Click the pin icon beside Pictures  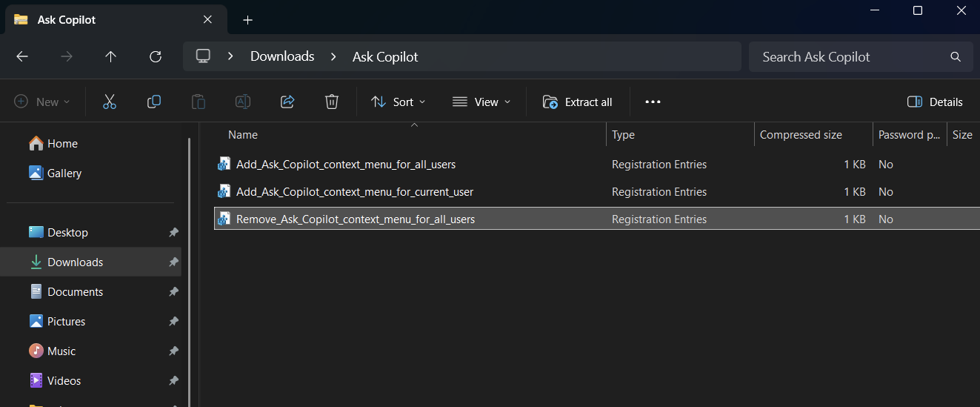click(x=173, y=322)
